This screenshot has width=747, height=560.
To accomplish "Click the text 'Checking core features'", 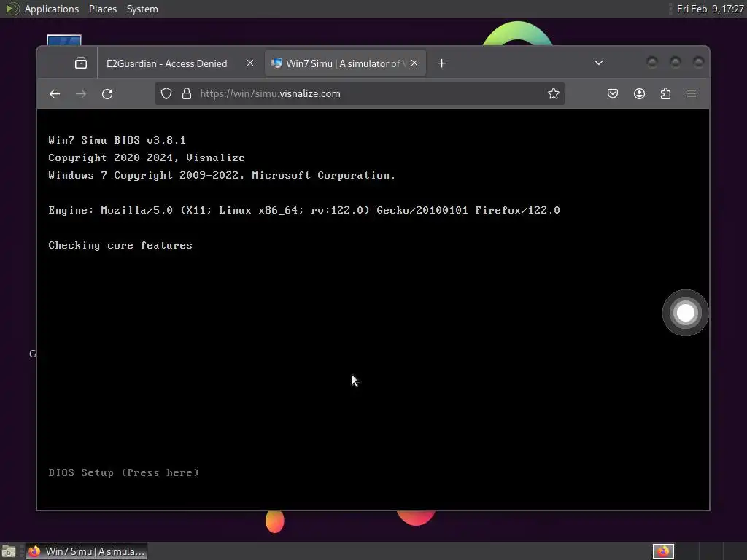I will pyautogui.click(x=120, y=245).
